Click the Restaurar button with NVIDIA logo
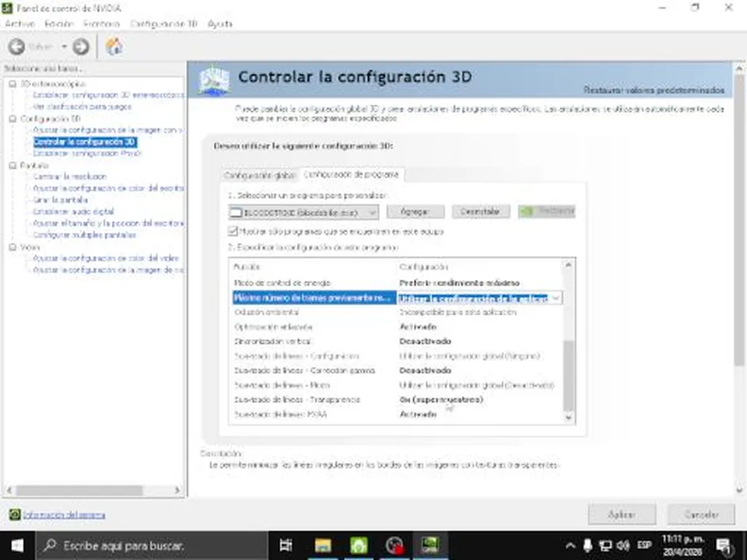Screen dimensions: 747x560 (546, 212)
